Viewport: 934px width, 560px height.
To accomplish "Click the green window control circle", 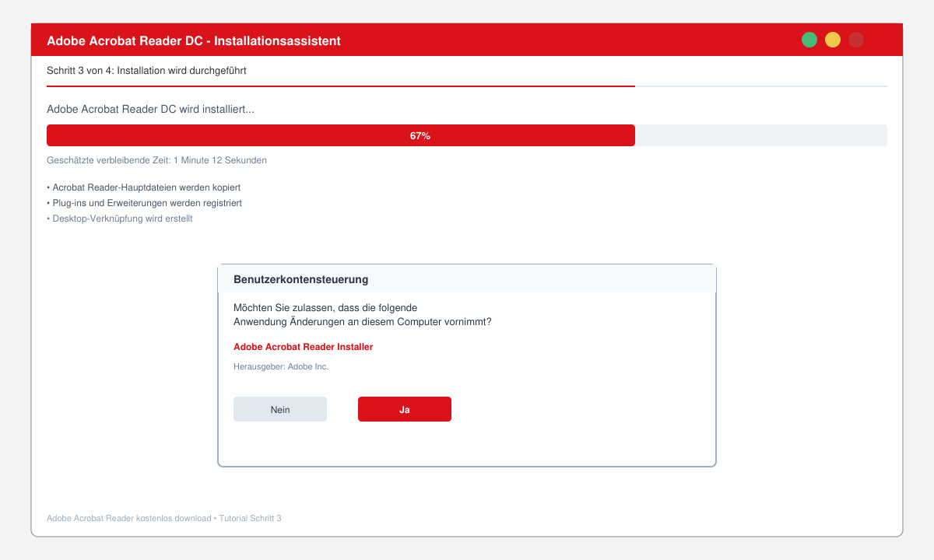I will 809,40.
